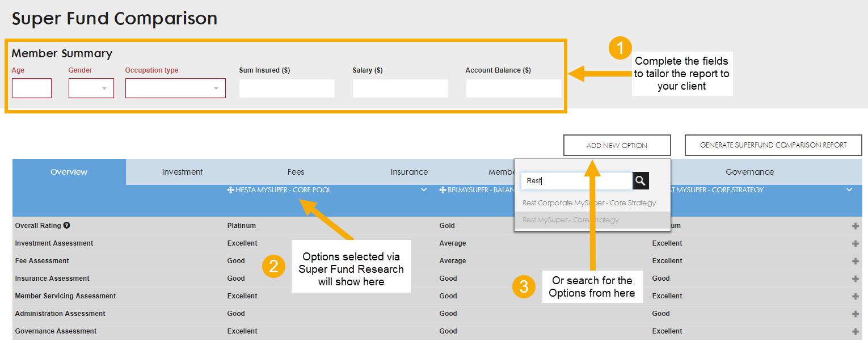Screen dimensions: 868x346
Task: Click the Sum Insured ($) field
Action: (287, 88)
